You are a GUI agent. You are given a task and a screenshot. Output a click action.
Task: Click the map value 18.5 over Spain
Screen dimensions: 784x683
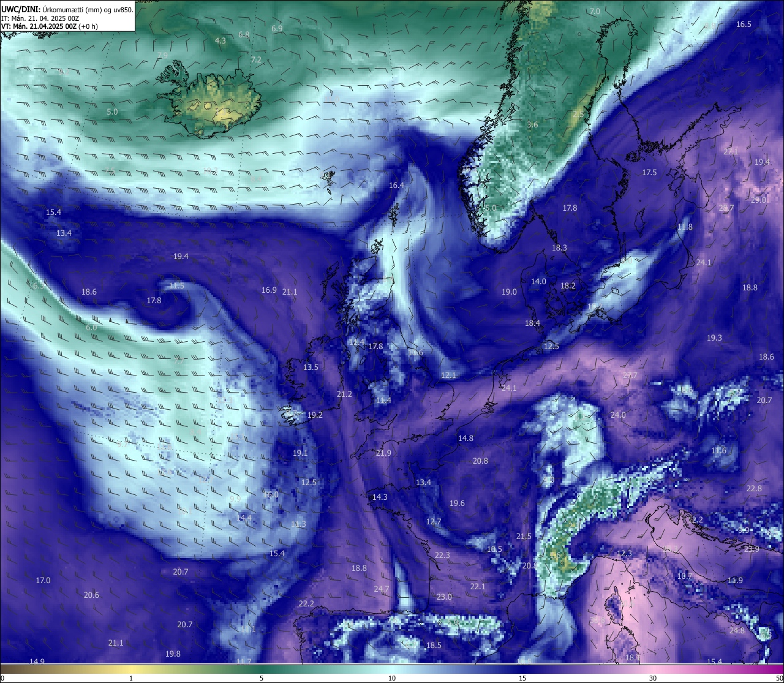coord(434,645)
